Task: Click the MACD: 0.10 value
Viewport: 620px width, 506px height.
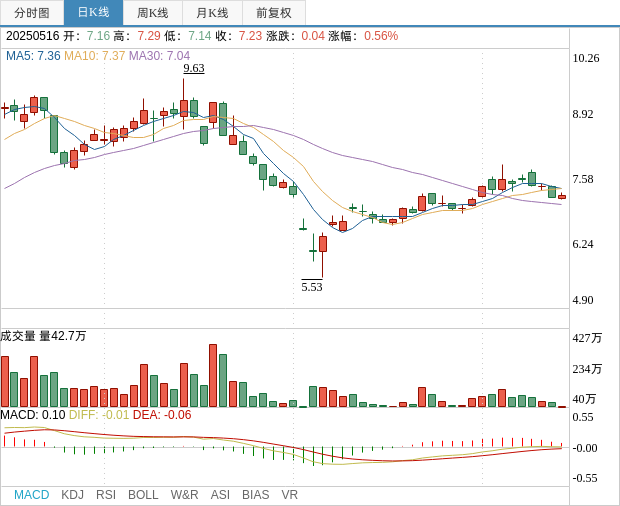Action: [33, 415]
